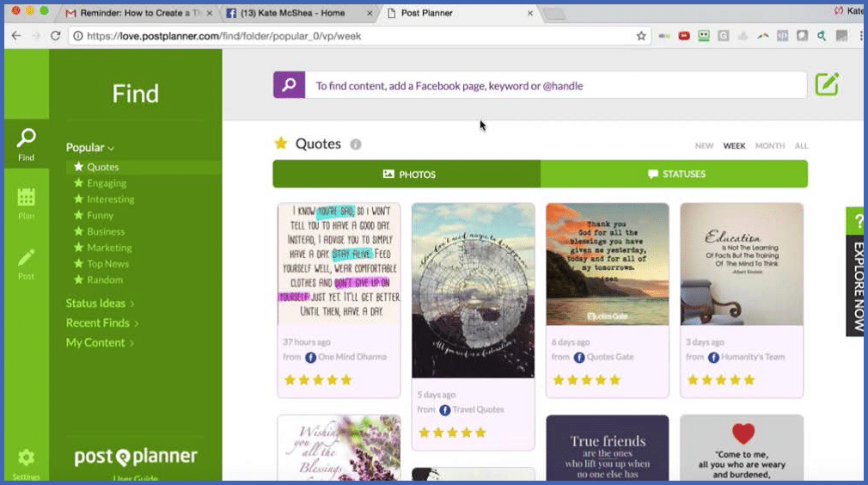
Task: Filter results by NEW
Action: click(x=704, y=146)
